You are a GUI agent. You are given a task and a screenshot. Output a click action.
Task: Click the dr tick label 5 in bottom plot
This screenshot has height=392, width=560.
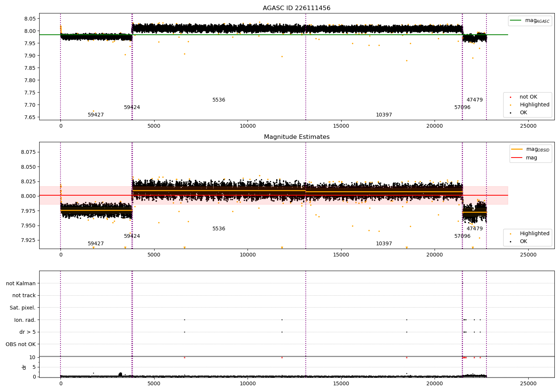coord(34,367)
